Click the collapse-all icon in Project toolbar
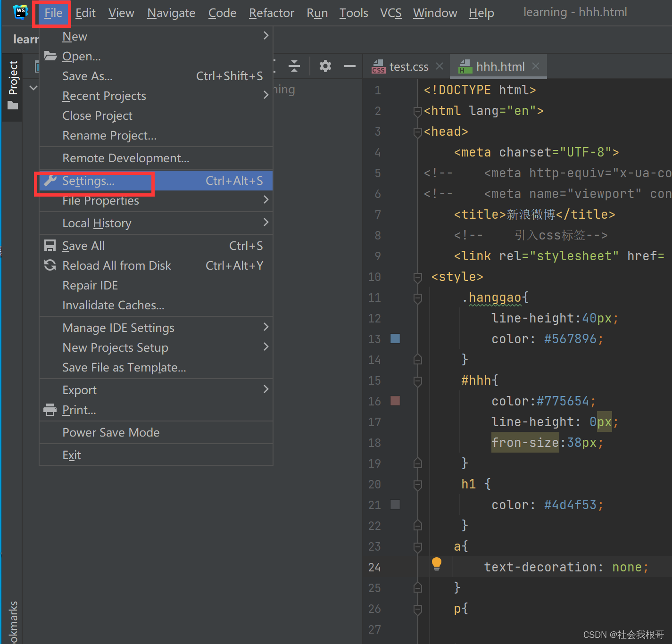Image resolution: width=672 pixels, height=644 pixels. [x=294, y=66]
